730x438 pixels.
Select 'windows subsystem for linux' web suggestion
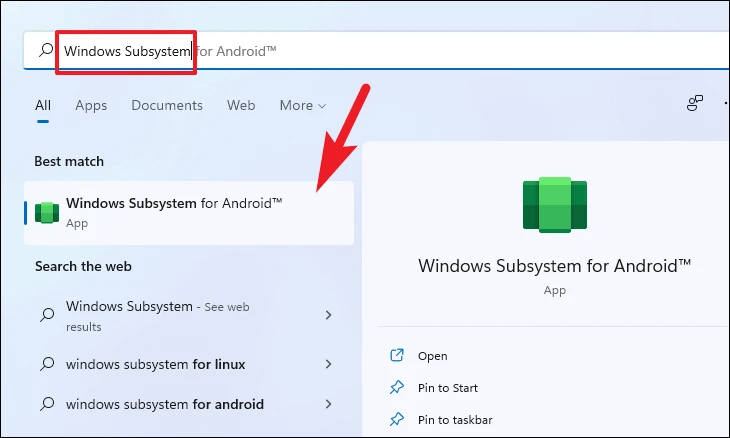coord(189,364)
